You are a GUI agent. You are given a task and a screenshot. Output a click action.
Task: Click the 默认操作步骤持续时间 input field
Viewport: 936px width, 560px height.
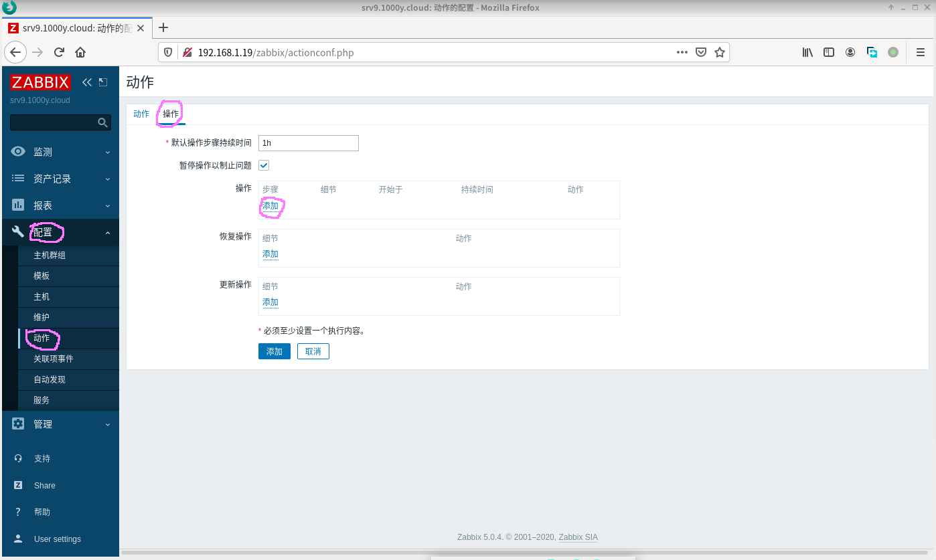(309, 143)
